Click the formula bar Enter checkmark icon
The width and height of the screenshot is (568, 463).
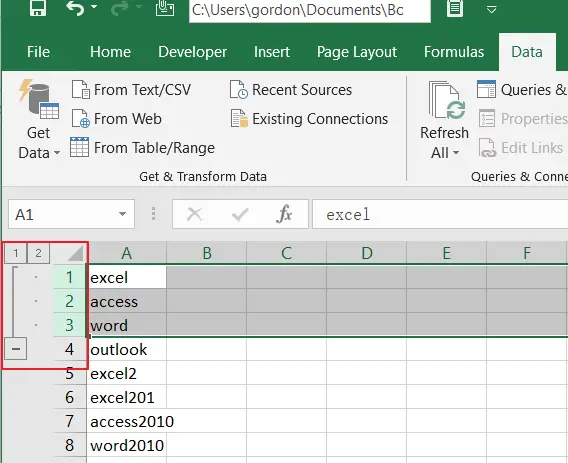240,214
